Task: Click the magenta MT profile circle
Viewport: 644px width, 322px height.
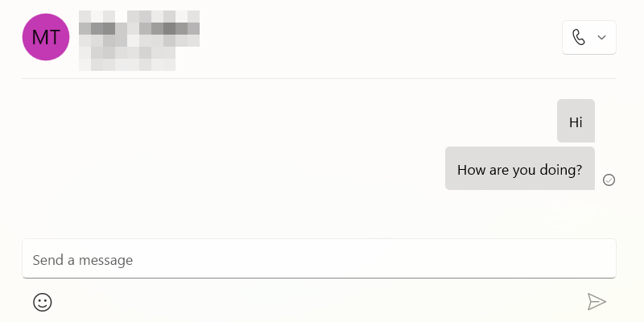Action: coord(46,37)
